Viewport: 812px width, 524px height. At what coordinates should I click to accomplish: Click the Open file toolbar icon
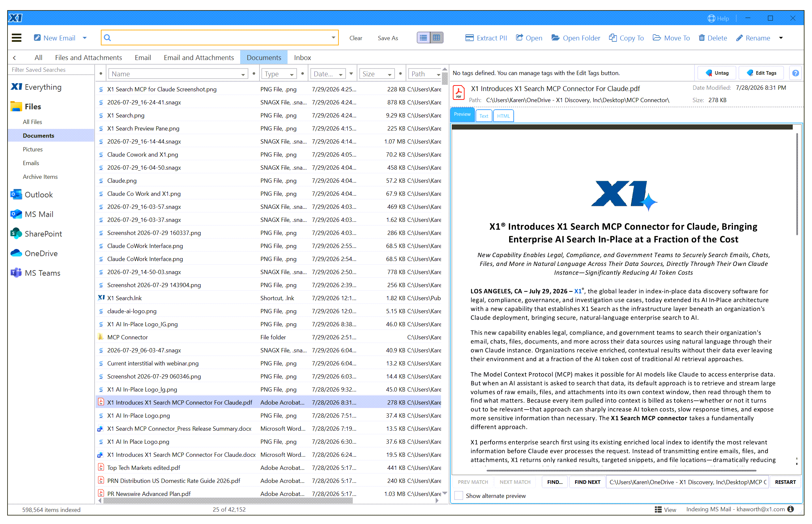click(519, 38)
